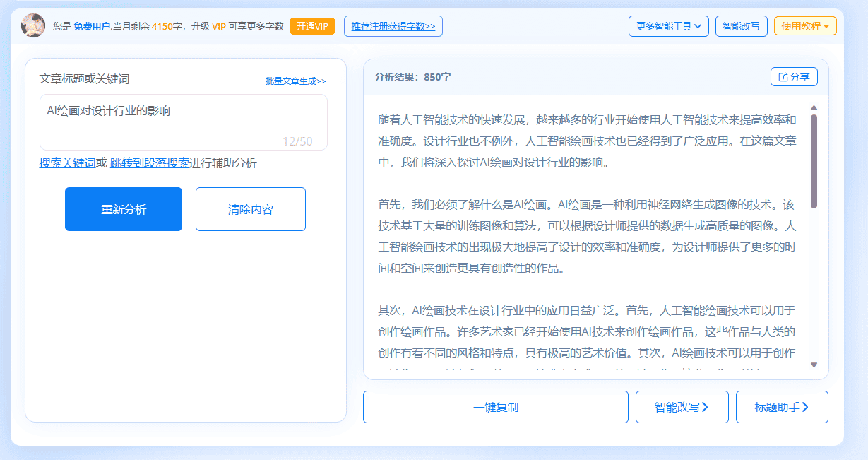Open the 更多智能工具 dropdown
Viewport: 868px width, 460px height.
tap(668, 26)
